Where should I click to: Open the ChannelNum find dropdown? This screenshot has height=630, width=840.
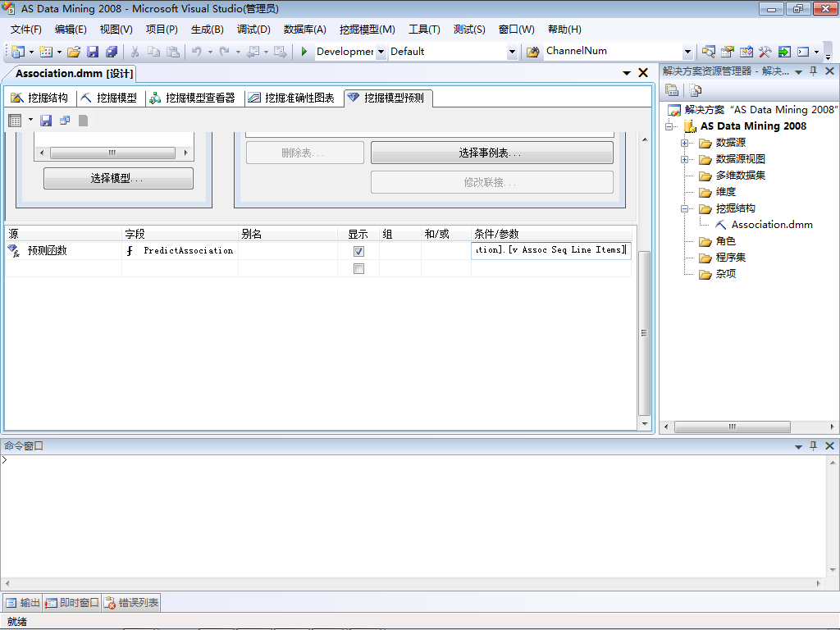pyautogui.click(x=687, y=52)
